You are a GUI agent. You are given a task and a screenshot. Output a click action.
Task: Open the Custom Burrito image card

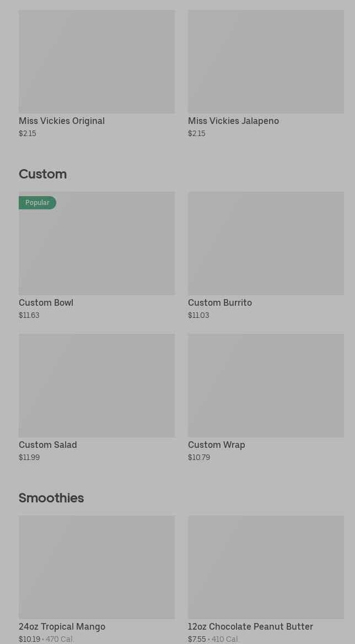(x=266, y=243)
